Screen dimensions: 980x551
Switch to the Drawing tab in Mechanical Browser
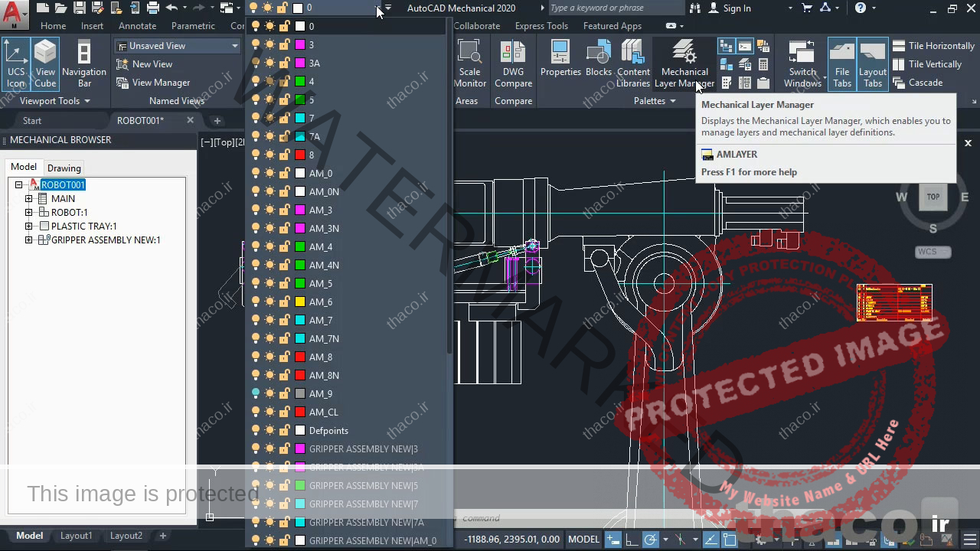coord(64,168)
